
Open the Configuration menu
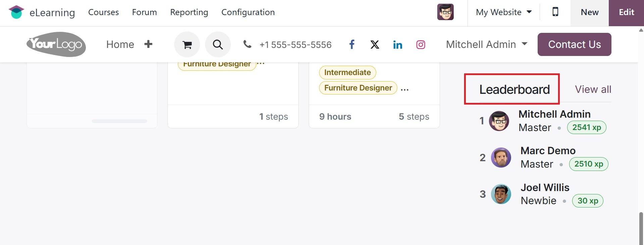[x=248, y=12]
